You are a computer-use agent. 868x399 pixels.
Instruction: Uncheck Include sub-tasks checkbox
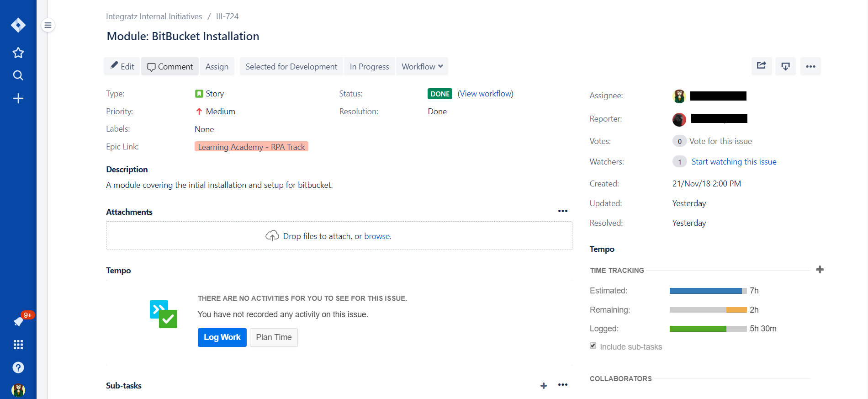tap(593, 346)
